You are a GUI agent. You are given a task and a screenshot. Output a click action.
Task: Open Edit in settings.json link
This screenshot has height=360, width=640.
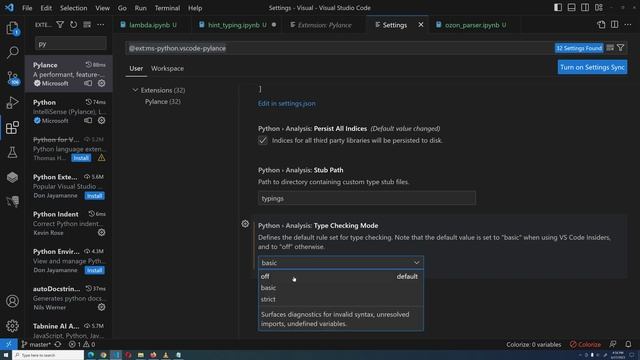(287, 103)
